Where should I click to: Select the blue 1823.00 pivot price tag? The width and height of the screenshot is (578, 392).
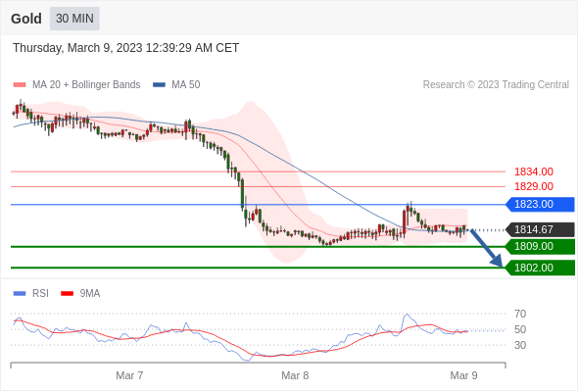(x=540, y=204)
